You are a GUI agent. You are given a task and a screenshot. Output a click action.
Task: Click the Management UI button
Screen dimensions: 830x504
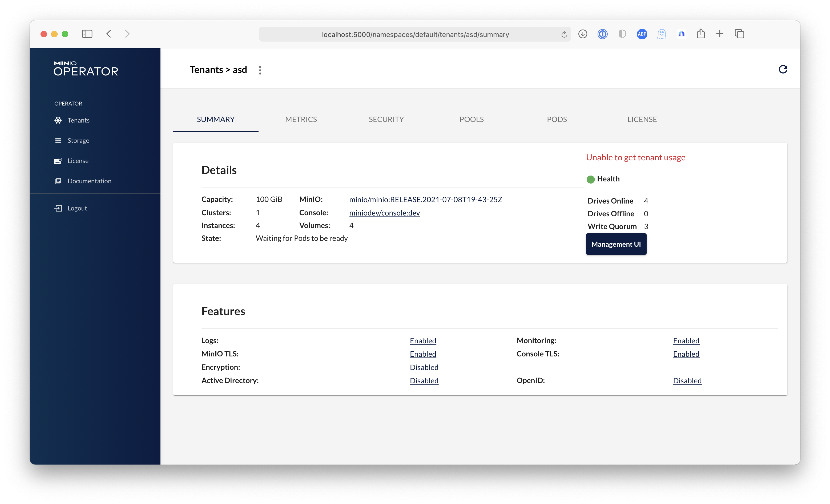(616, 244)
